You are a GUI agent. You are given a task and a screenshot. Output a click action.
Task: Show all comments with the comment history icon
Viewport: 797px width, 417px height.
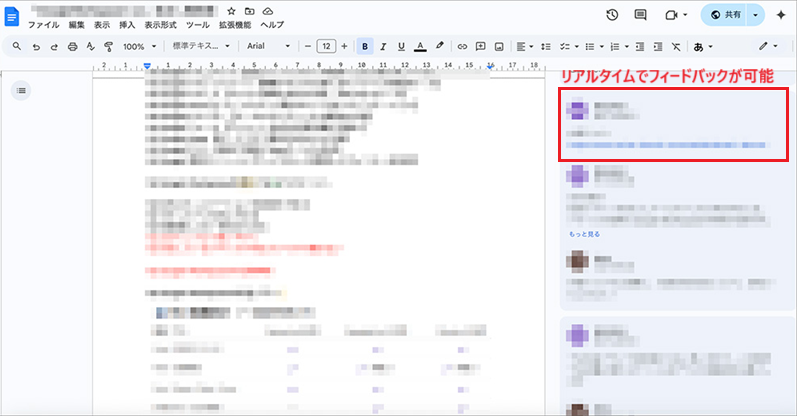coord(640,15)
